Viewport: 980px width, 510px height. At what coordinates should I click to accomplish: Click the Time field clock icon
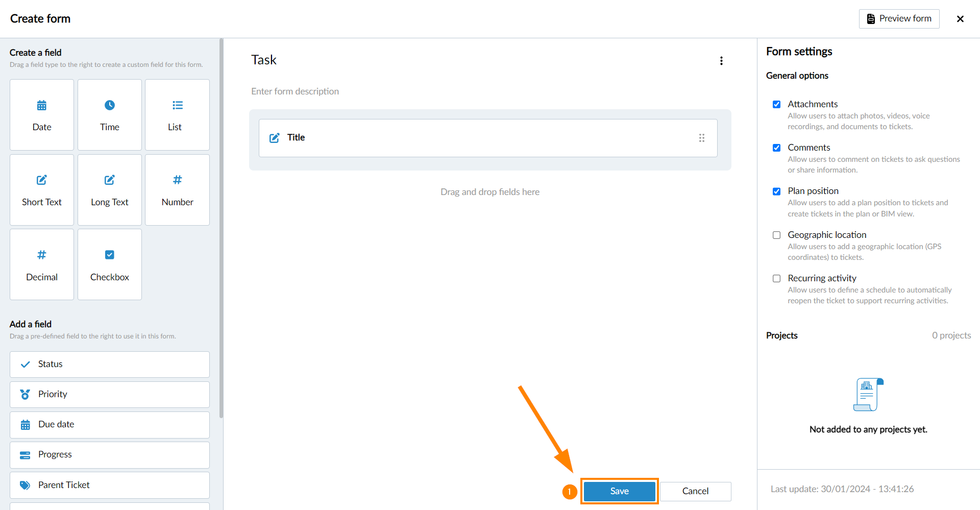(x=110, y=105)
